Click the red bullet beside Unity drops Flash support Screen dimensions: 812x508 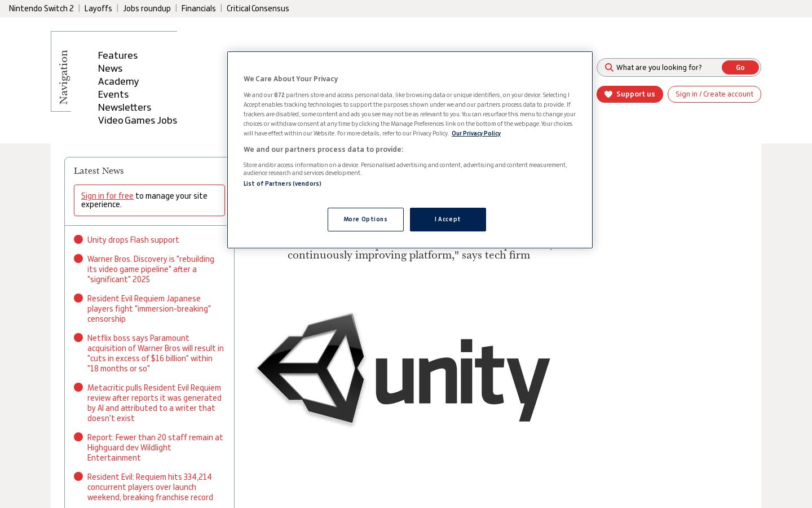coord(78,239)
